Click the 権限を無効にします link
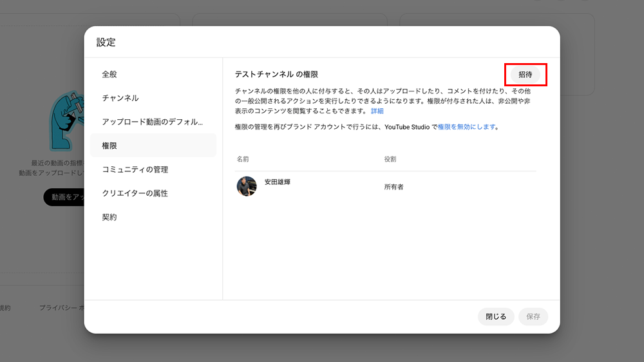644x362 pixels. coord(466,127)
